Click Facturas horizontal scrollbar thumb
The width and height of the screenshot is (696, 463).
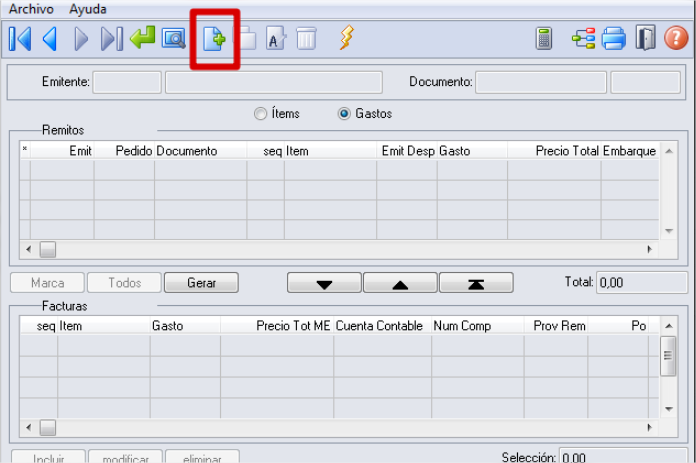(x=47, y=428)
